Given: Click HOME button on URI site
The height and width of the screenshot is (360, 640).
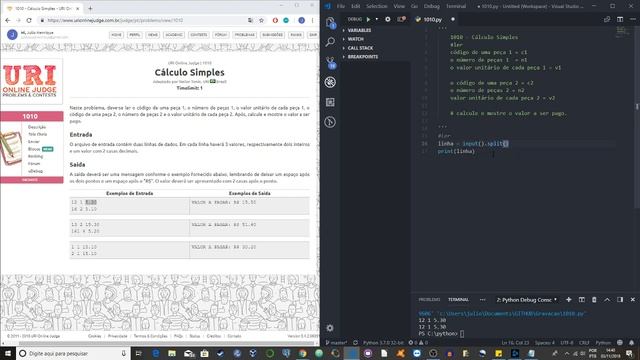Looking at the screenshot, I should tap(116, 35).
